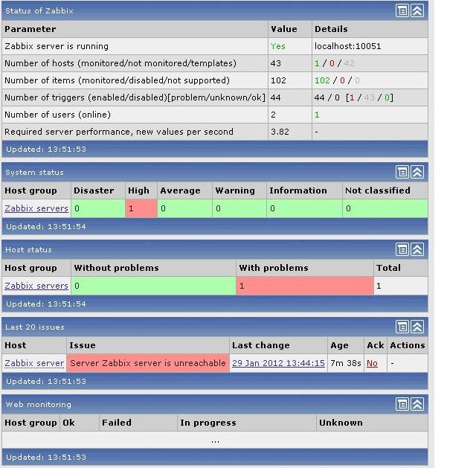Open menu icon in System status header
Viewport: 476px width, 468px height.
coord(402,172)
